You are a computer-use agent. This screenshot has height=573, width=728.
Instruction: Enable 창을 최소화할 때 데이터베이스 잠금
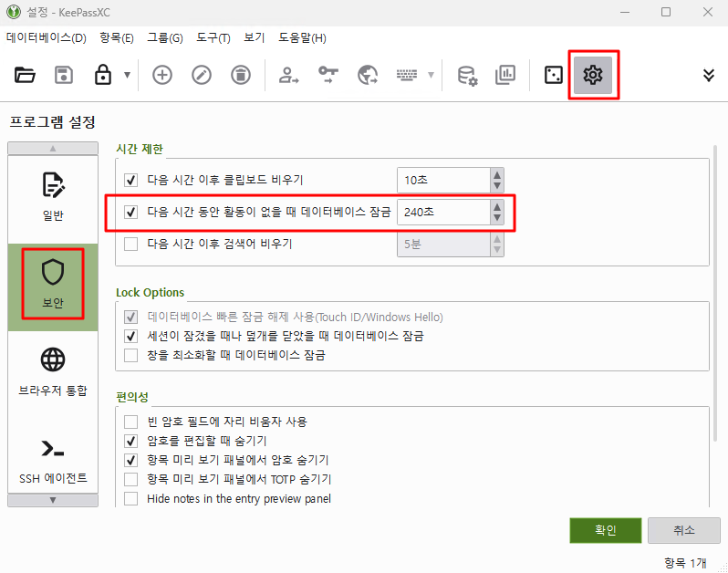point(130,355)
